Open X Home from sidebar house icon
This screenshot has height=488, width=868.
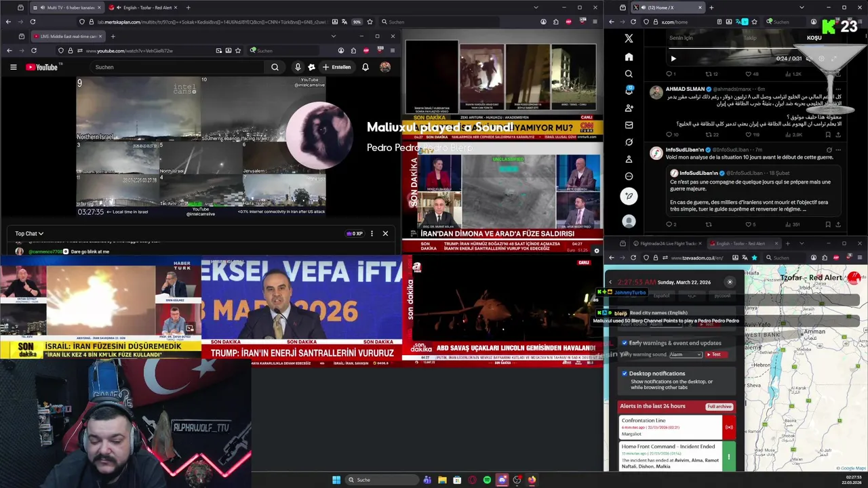(x=629, y=57)
